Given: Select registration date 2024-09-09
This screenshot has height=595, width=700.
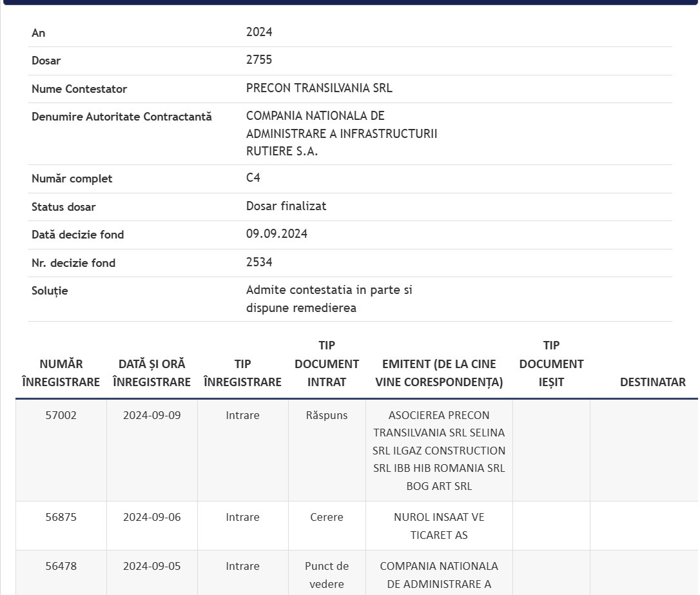Looking at the screenshot, I should tap(151, 415).
